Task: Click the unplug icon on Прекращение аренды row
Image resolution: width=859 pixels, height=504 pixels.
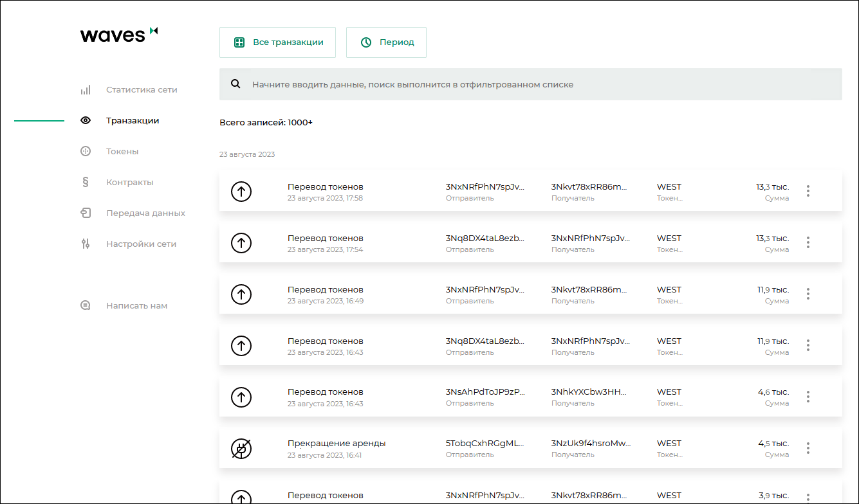Action: tap(241, 449)
